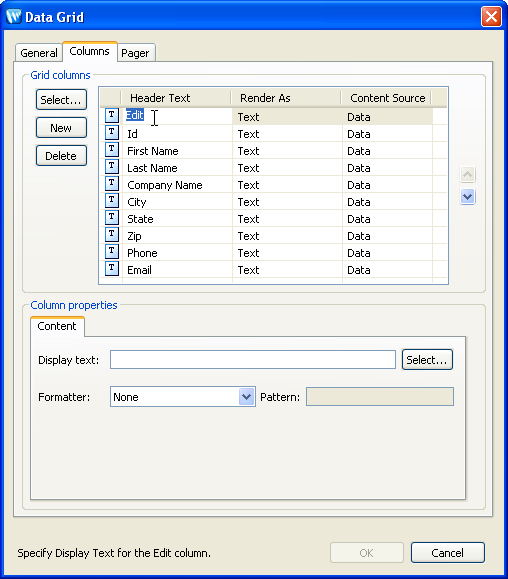Click the text icon next to Email
508x579 pixels.
111,268
